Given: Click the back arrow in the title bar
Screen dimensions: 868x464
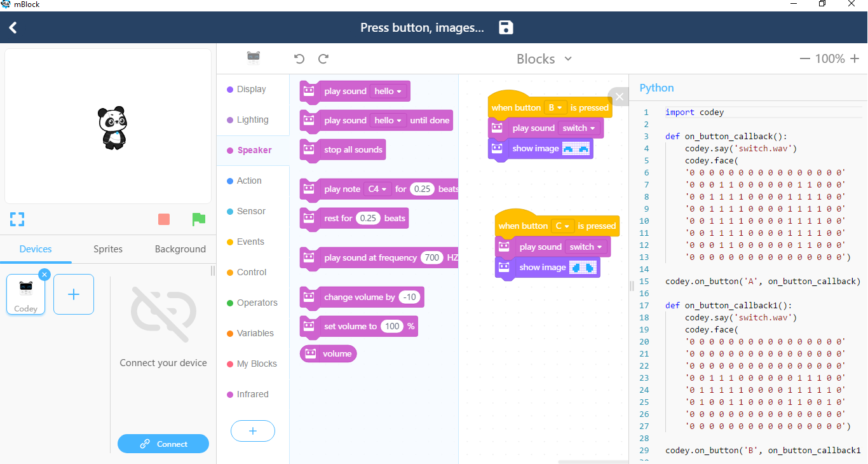Looking at the screenshot, I should (x=13, y=27).
